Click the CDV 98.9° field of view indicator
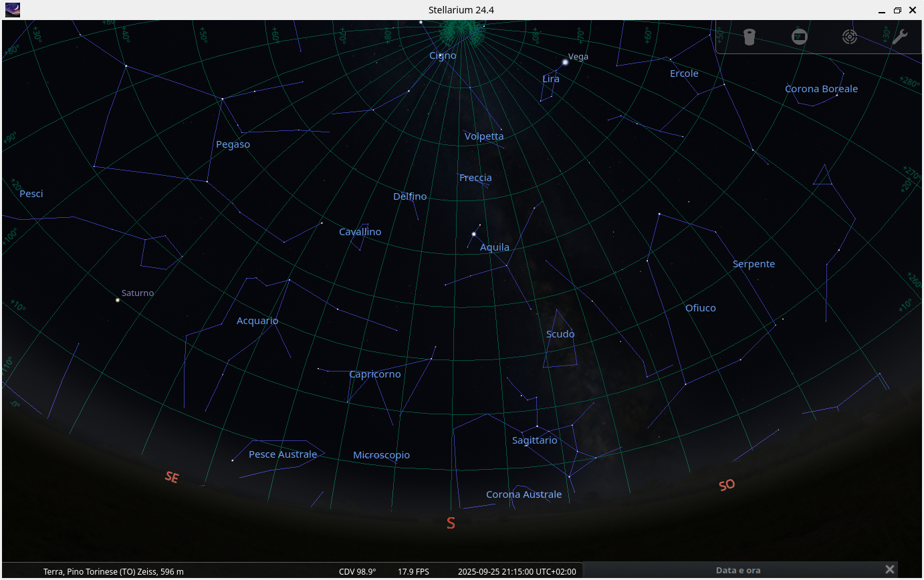This screenshot has height=580, width=924. pos(357,571)
